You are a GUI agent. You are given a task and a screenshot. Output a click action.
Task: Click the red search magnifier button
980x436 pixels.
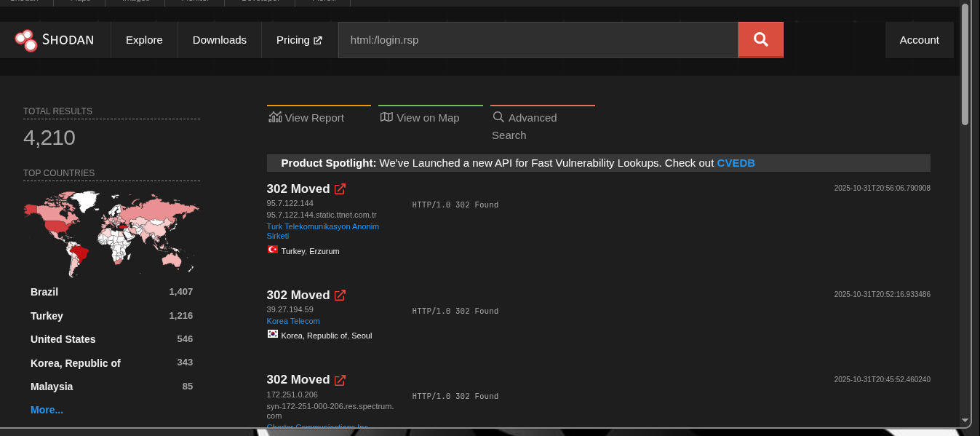coord(761,40)
